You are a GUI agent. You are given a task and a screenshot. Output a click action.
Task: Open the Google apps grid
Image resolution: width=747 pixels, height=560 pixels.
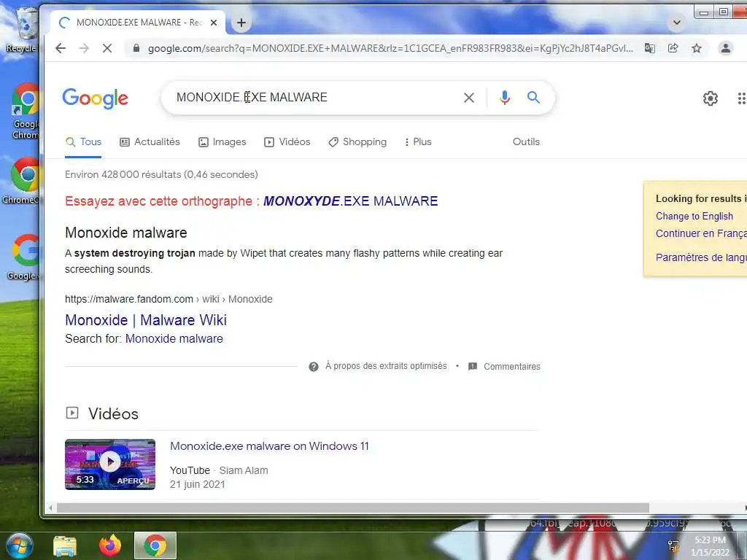741,98
